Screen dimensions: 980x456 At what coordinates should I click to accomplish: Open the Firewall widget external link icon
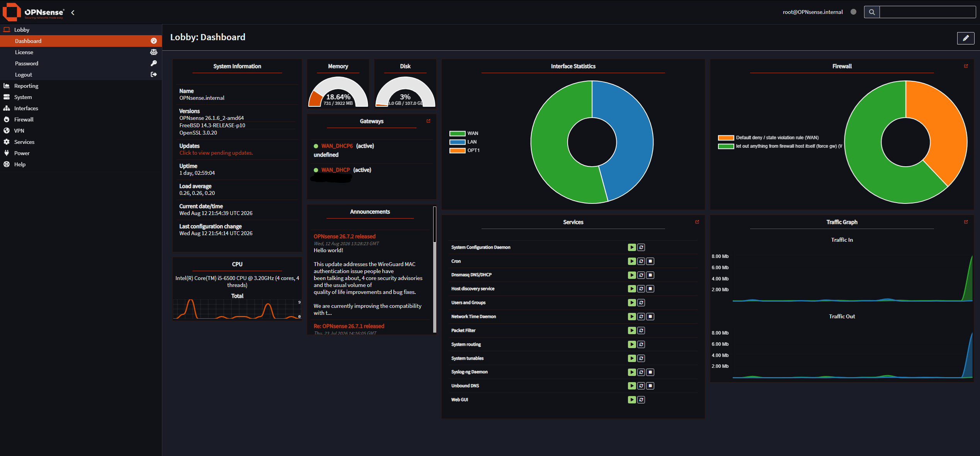[x=966, y=66]
